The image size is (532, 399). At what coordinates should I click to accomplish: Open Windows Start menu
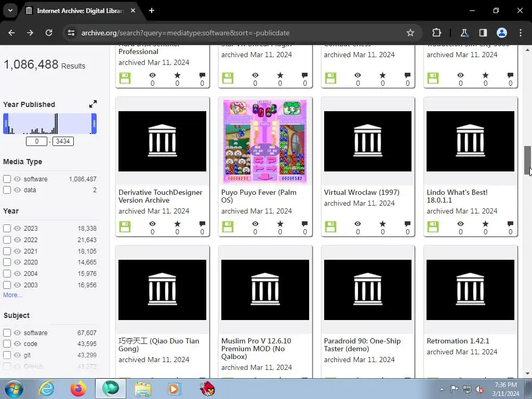14,389
